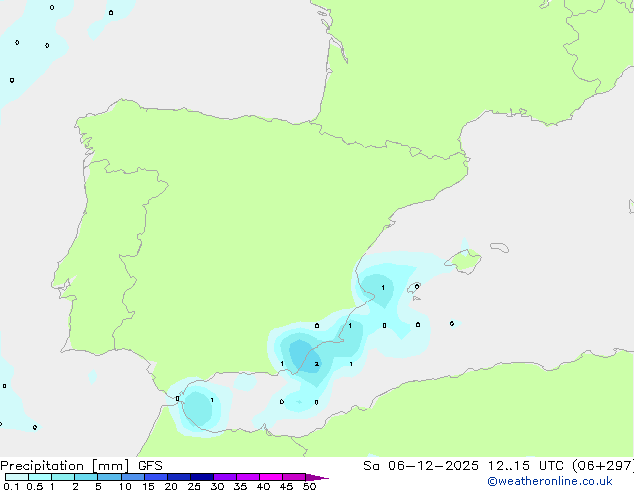Click the '25' legend scale label
Image resolution: width=634 pixels, height=490 pixels.
tap(194, 486)
